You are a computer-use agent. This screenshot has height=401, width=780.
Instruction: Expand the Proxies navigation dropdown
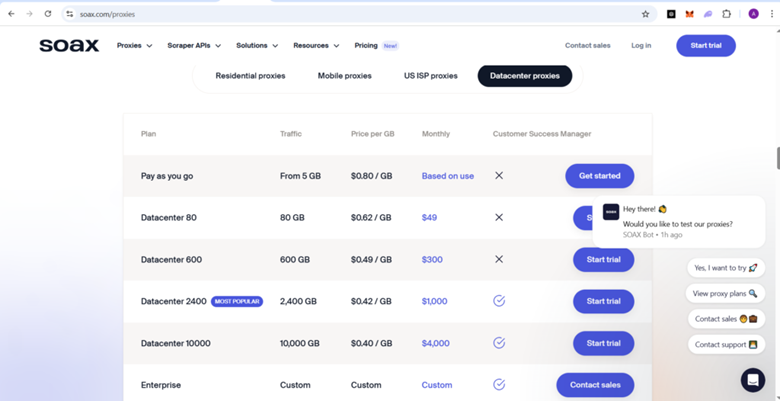(134, 45)
